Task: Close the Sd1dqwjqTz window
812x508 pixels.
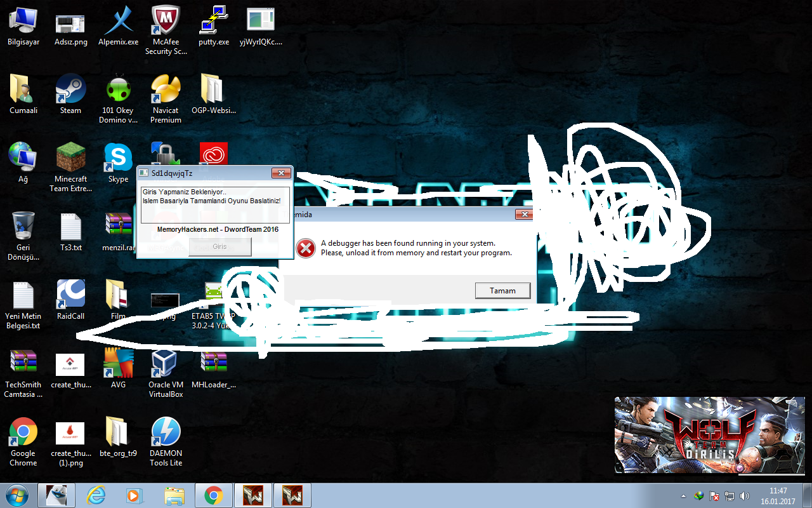Action: click(x=280, y=173)
